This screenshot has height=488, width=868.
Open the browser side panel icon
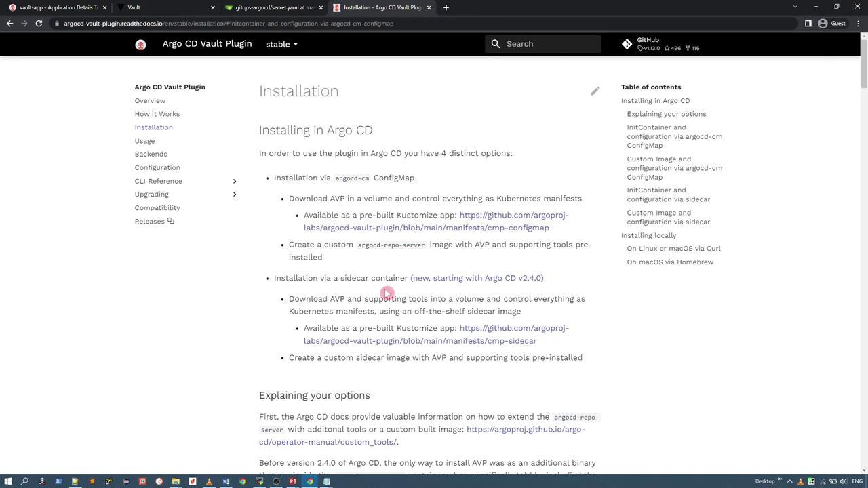808,24
